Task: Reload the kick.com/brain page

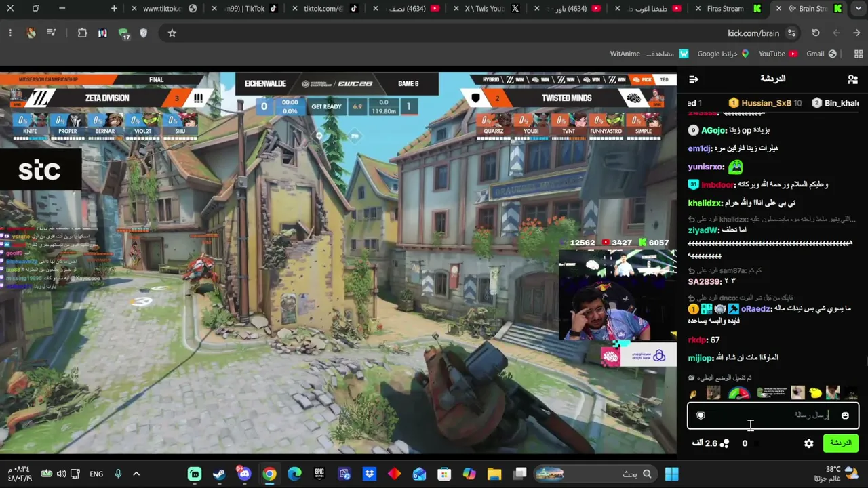Action: coord(816,33)
